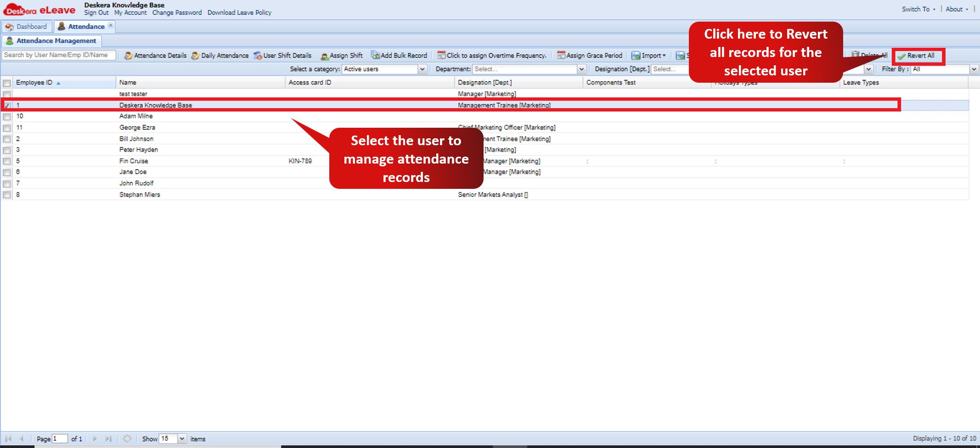Toggle the select-all checkbox in the header

(x=7, y=83)
